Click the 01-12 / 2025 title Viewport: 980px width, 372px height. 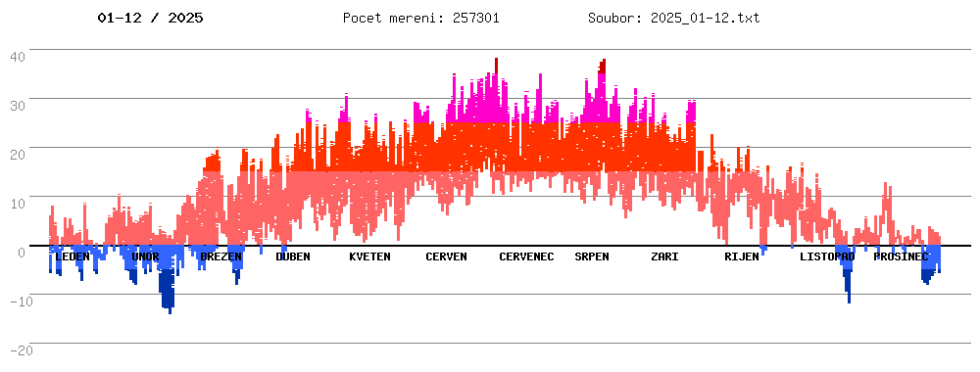coord(151,18)
